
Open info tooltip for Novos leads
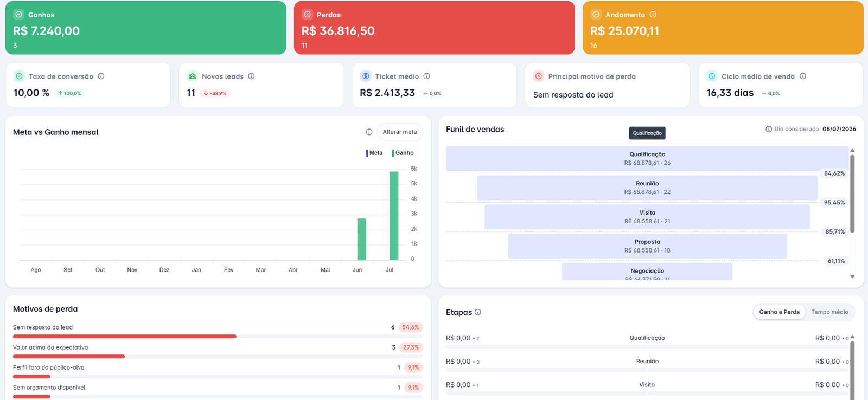click(x=251, y=76)
